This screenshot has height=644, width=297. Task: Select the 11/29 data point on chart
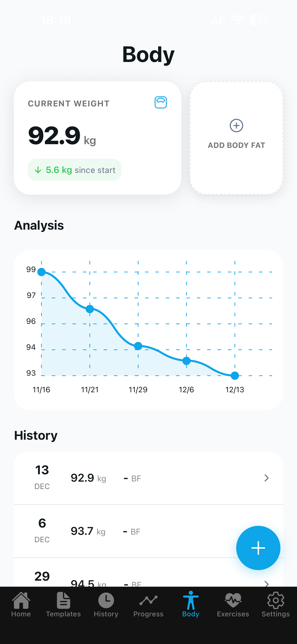point(138,346)
